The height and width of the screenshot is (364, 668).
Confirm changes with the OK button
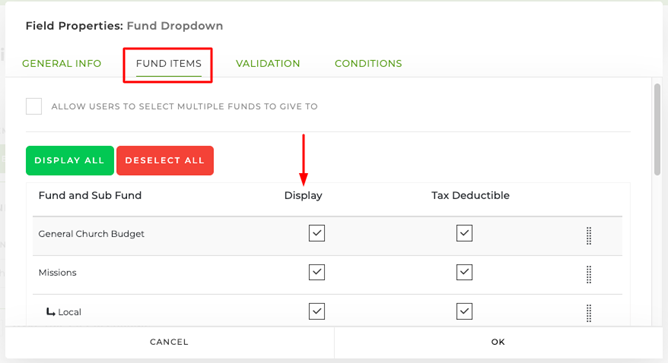(498, 342)
